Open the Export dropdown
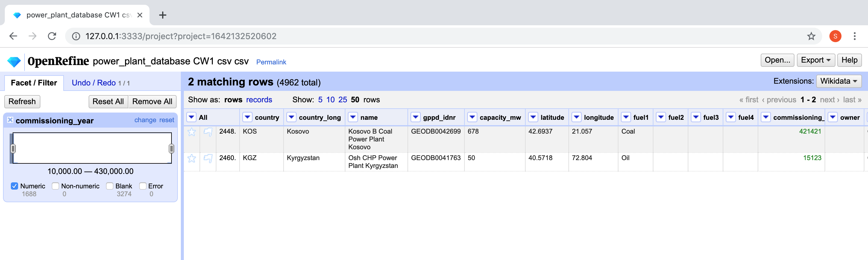 [x=815, y=60]
